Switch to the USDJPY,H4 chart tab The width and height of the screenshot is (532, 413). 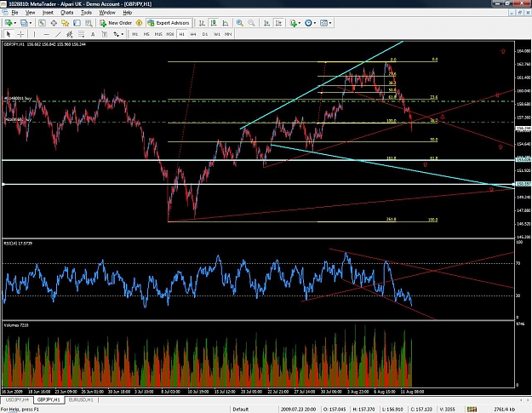pyautogui.click(x=17, y=399)
